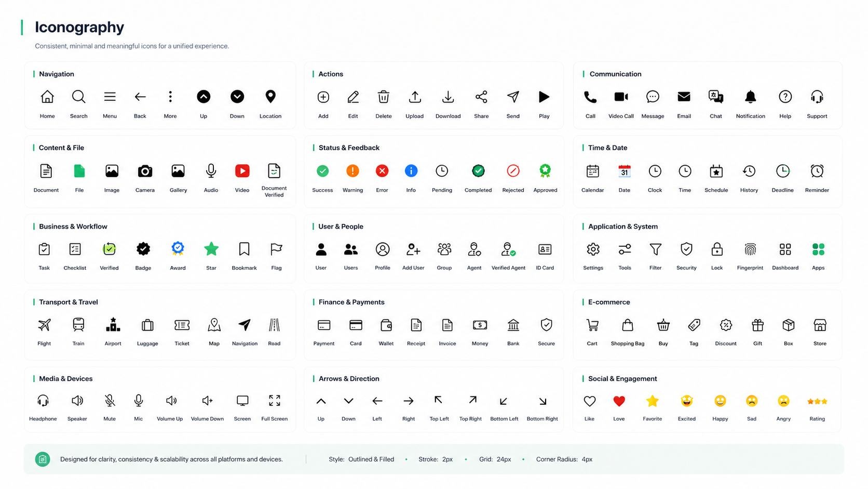
Task: Select the green File icon
Action: [79, 171]
